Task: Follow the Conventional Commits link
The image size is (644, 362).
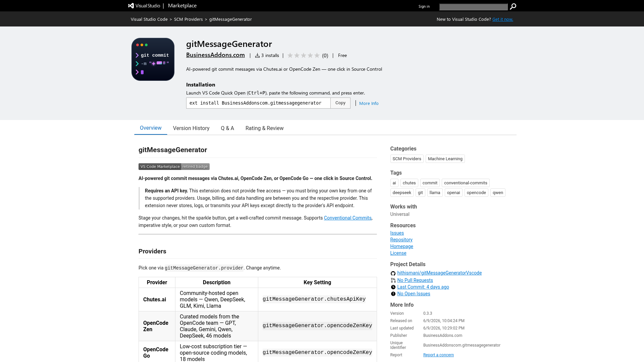Action: [x=348, y=218]
